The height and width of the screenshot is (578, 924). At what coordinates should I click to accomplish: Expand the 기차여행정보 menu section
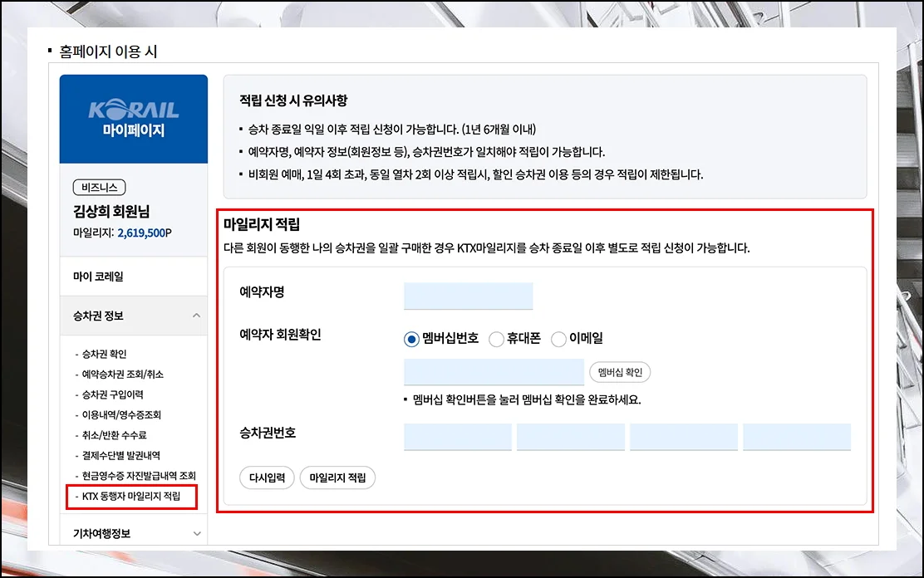click(196, 533)
